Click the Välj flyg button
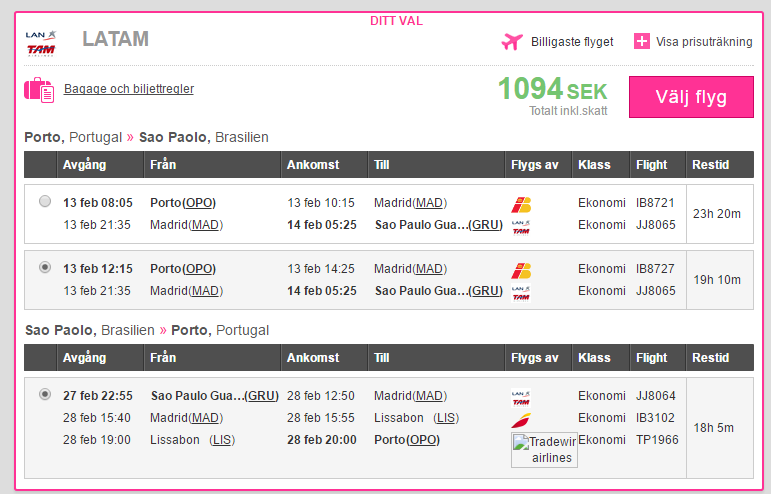 click(x=691, y=97)
